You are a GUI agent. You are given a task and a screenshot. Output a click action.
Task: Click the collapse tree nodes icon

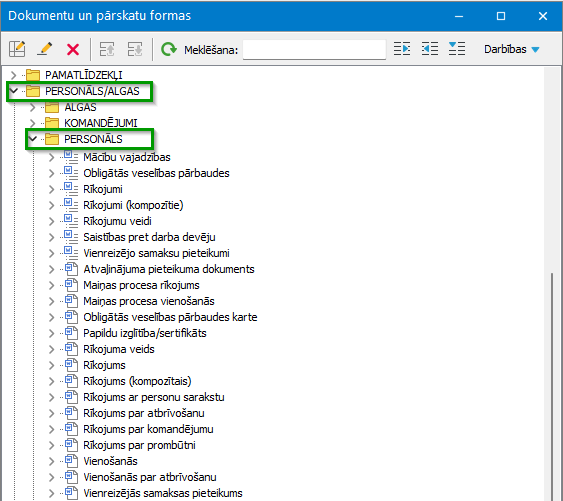430,48
